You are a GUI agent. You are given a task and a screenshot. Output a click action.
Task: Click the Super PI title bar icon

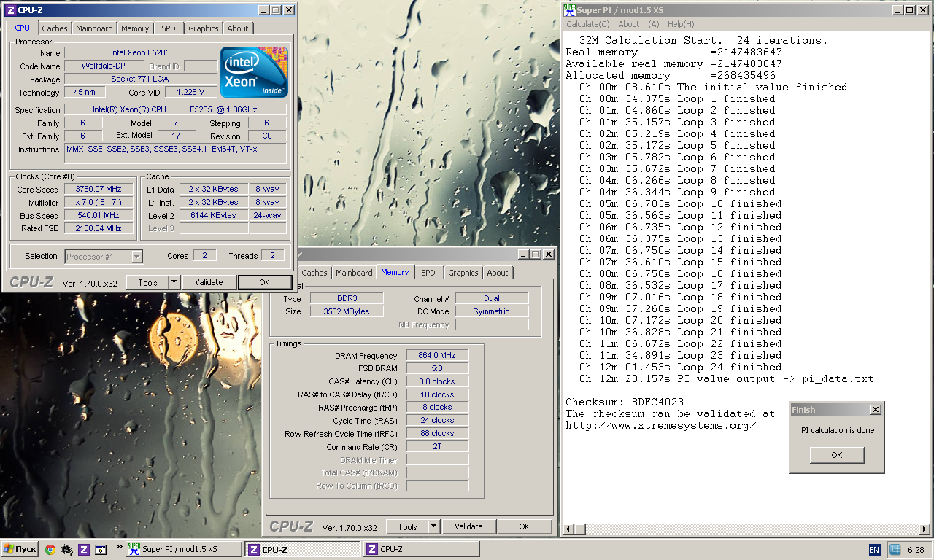(x=570, y=9)
